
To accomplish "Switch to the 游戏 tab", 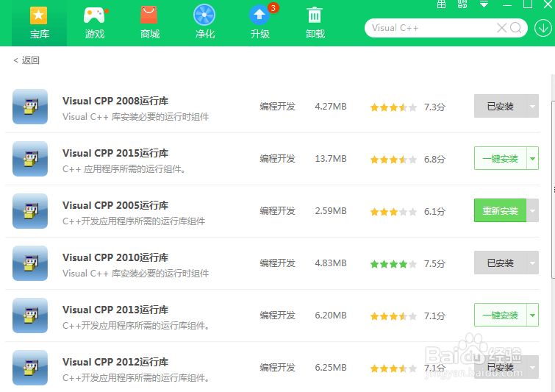I will pyautogui.click(x=95, y=23).
